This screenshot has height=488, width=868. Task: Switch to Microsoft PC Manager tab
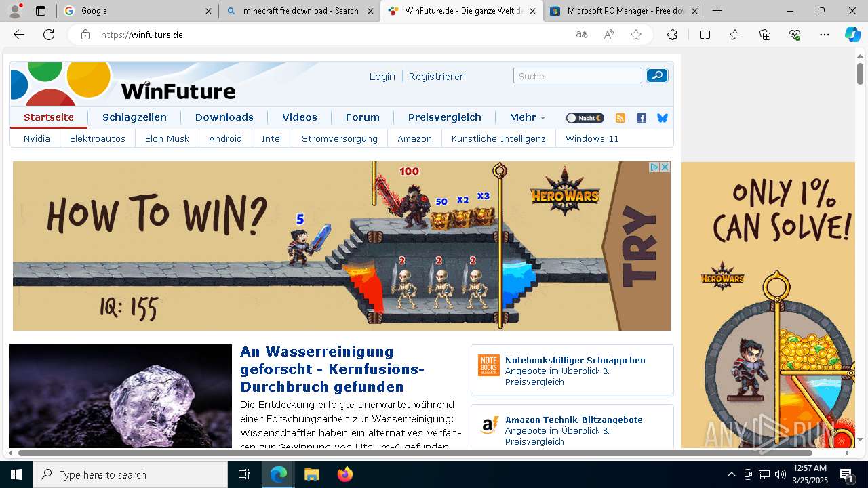pyautogui.click(x=624, y=11)
